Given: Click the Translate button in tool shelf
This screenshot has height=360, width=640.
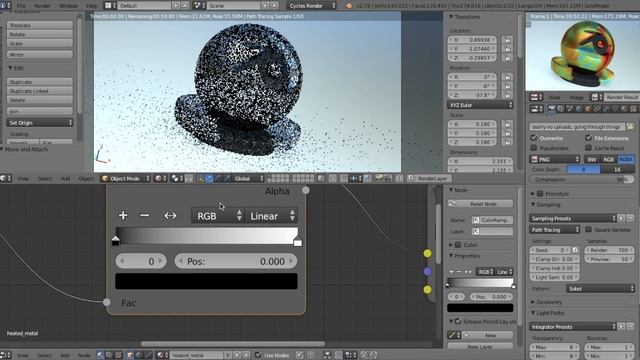Looking at the screenshot, I should click(x=40, y=25).
